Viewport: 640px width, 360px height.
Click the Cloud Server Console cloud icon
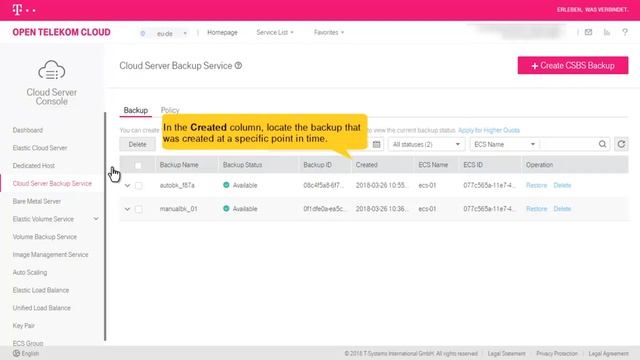[51, 70]
